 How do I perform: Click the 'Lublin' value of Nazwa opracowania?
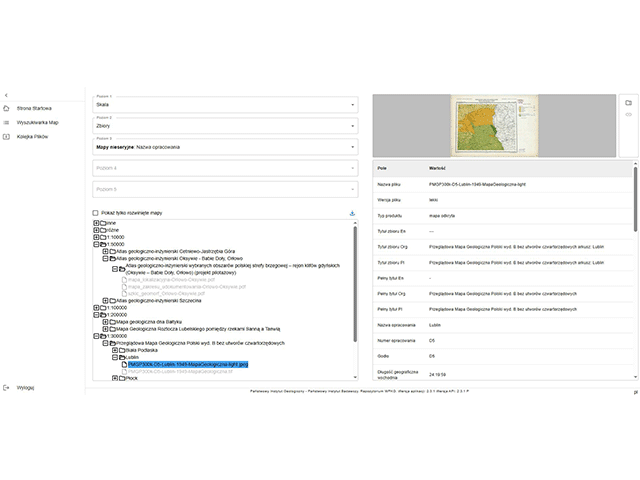click(435, 325)
